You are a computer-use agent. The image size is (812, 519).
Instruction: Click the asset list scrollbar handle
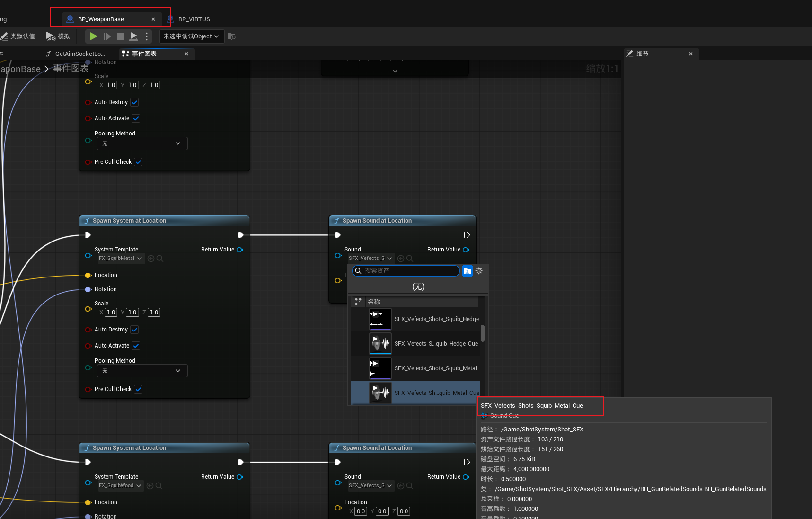point(483,333)
